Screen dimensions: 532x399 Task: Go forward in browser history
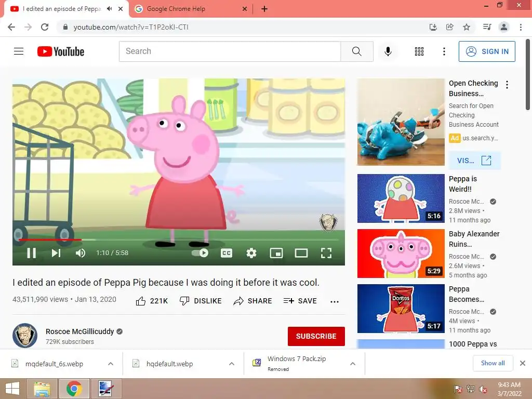pos(28,27)
